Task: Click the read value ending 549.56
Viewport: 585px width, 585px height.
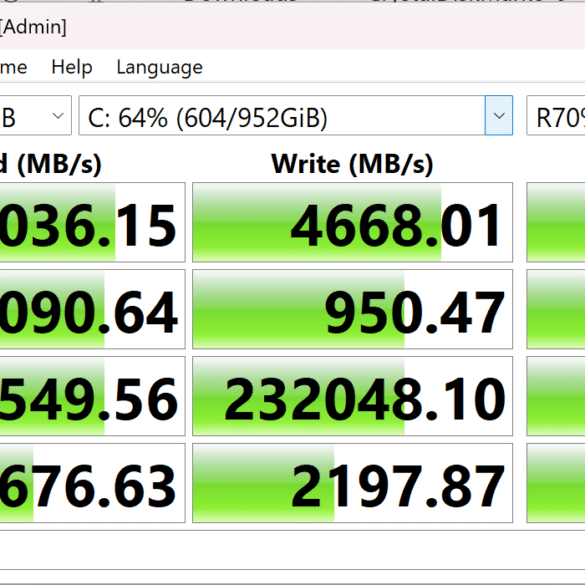Action: [x=93, y=396]
